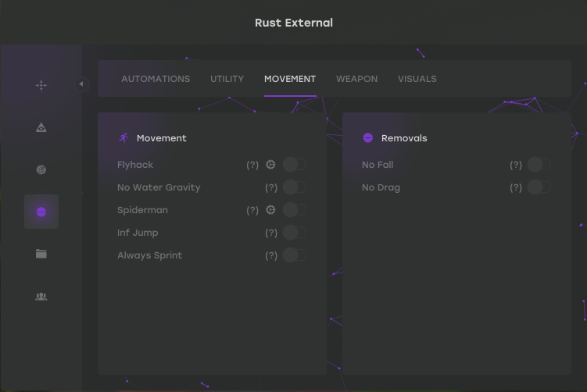Toggle the No Drag switch
Screen dimensions: 587x392
(539, 187)
